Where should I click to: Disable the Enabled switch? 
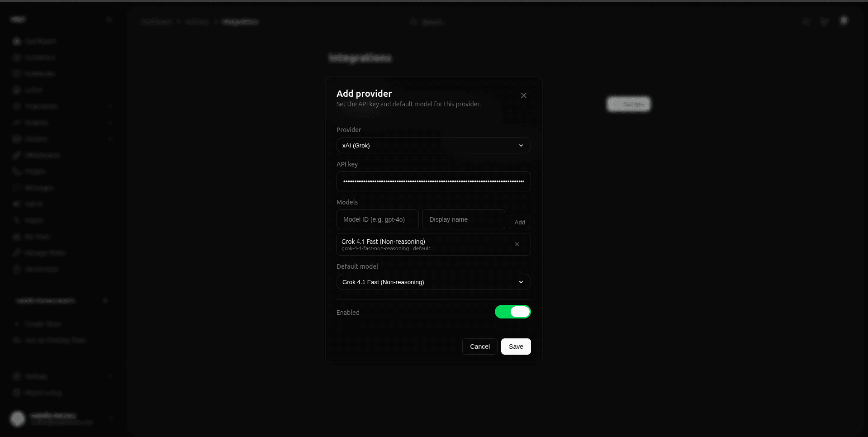point(512,312)
